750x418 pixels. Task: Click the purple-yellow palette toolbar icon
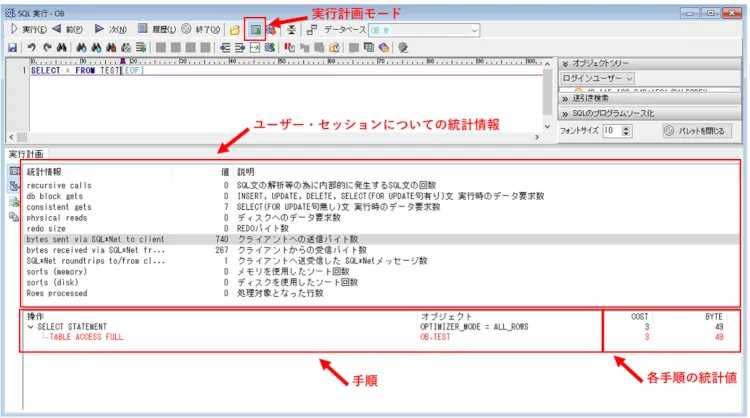click(x=384, y=47)
